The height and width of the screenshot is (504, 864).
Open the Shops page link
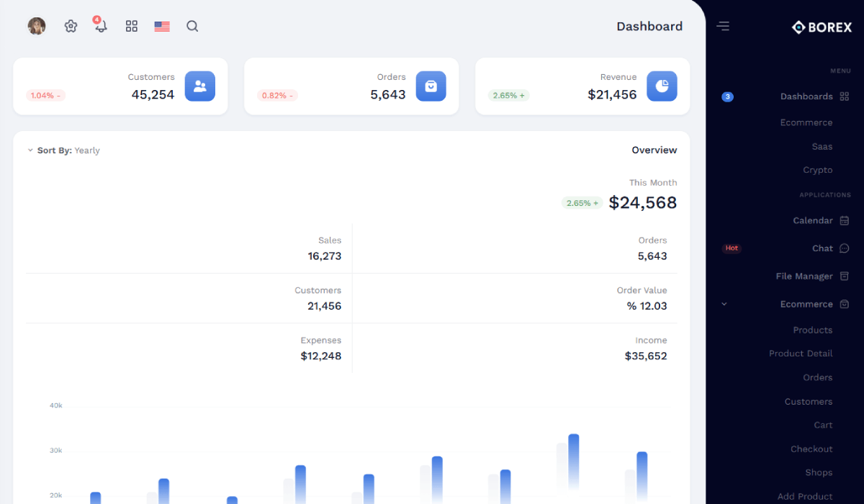coord(819,472)
